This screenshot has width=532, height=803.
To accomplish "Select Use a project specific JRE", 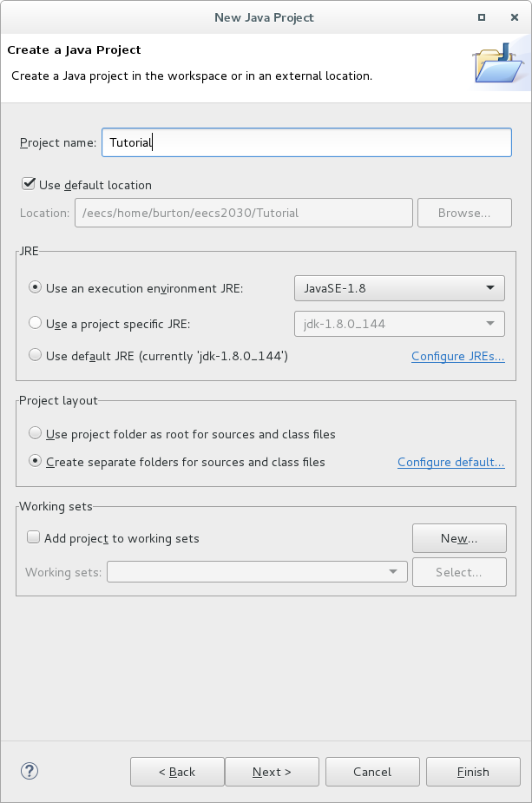I will (x=35, y=323).
